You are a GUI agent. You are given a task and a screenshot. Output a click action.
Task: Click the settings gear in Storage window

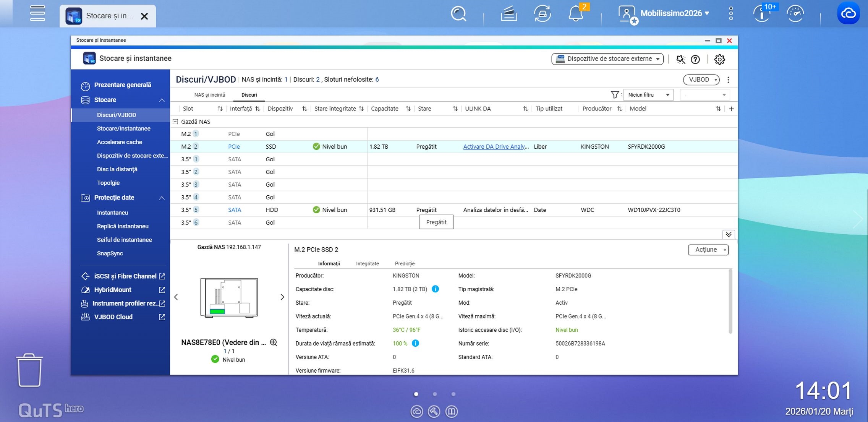coord(719,59)
